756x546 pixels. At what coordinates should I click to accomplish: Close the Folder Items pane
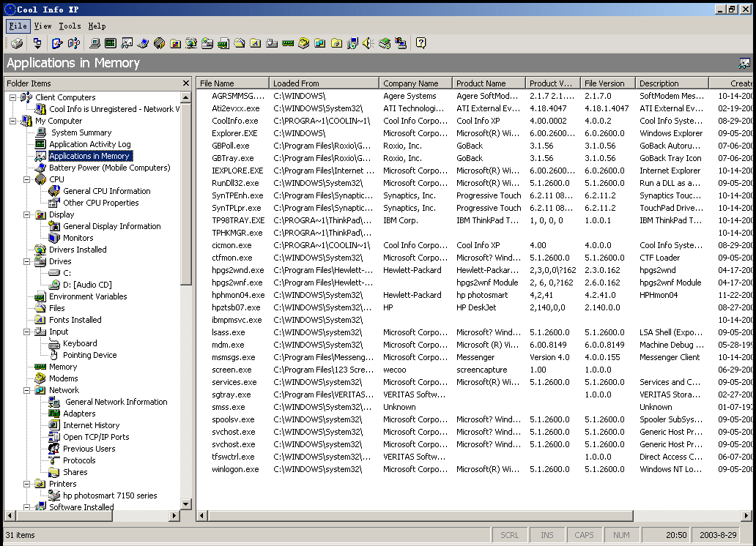[186, 83]
